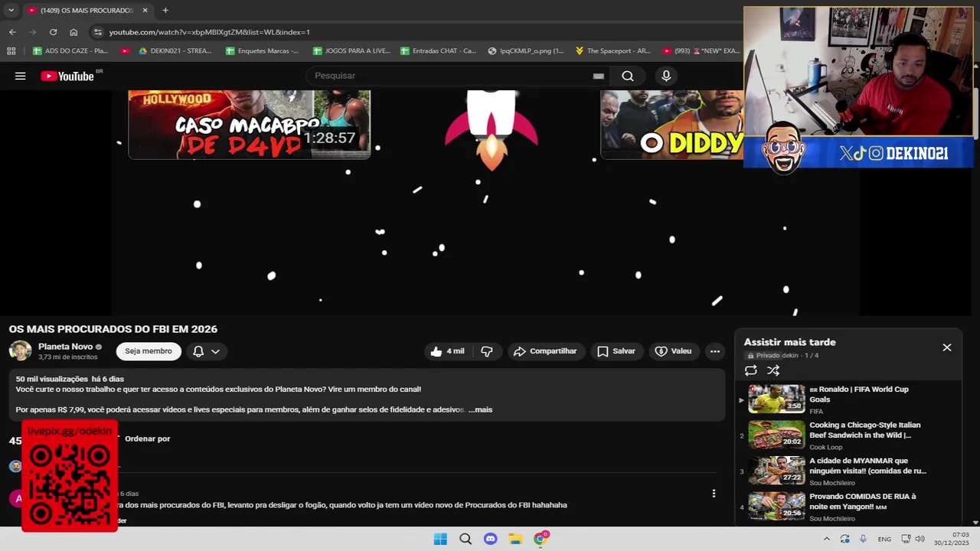
Task: View site information icon in the address bar
Action: tap(97, 32)
